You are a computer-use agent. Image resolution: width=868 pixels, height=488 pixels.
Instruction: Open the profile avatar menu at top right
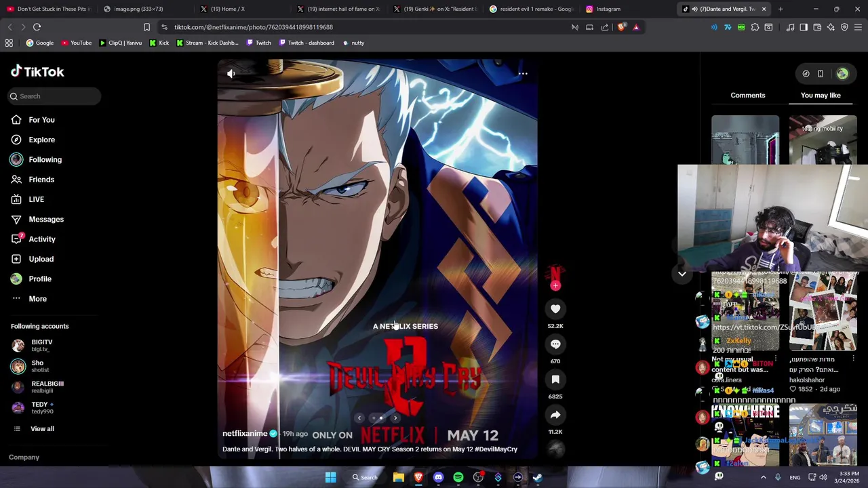[x=842, y=74]
